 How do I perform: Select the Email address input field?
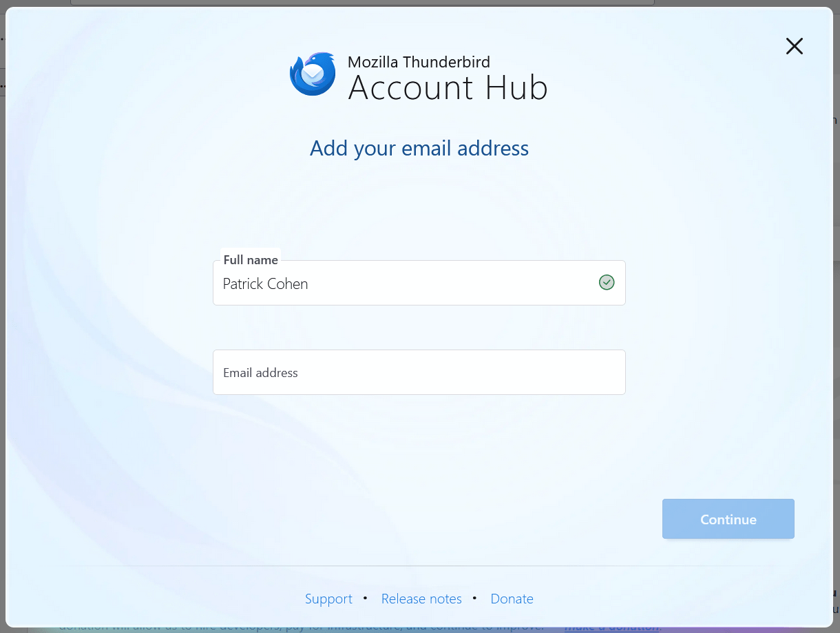419,372
